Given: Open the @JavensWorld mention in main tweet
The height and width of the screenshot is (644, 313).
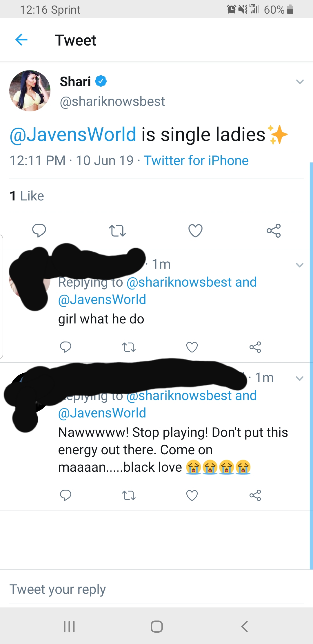Looking at the screenshot, I should pyautogui.click(x=73, y=135).
